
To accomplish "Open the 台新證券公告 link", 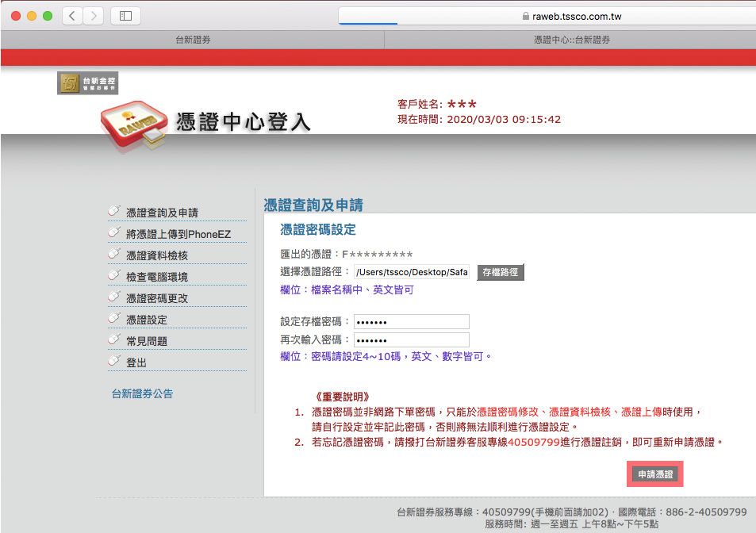I will coord(142,393).
